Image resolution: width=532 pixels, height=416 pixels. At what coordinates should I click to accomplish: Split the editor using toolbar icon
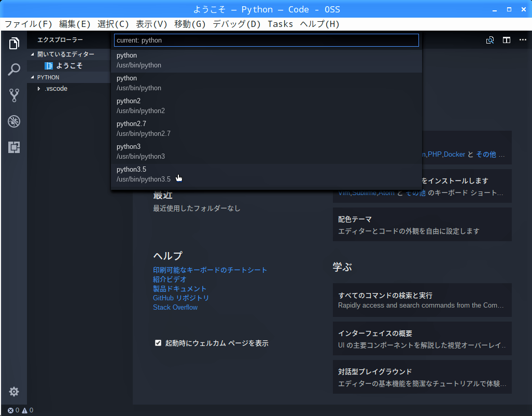pyautogui.click(x=507, y=40)
